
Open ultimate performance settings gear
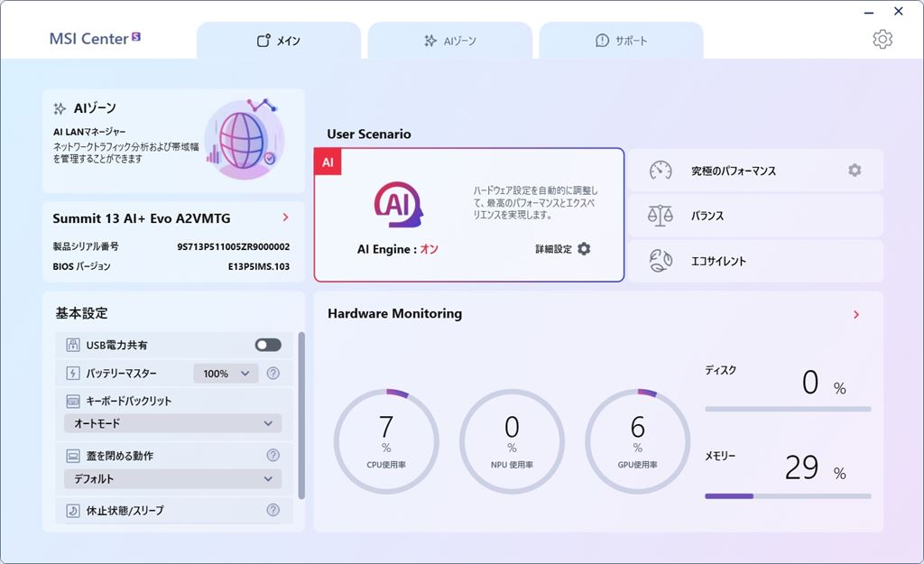click(x=855, y=171)
